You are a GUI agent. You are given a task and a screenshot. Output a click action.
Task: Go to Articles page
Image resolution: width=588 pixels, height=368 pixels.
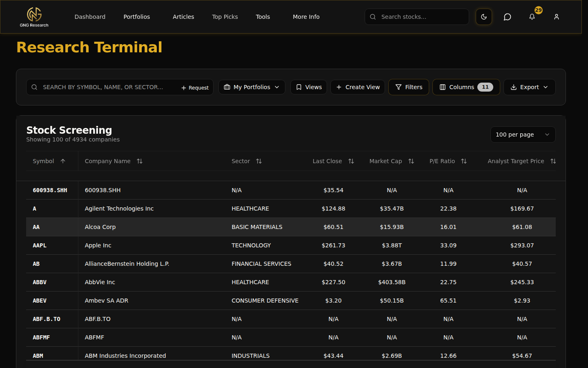tap(183, 17)
